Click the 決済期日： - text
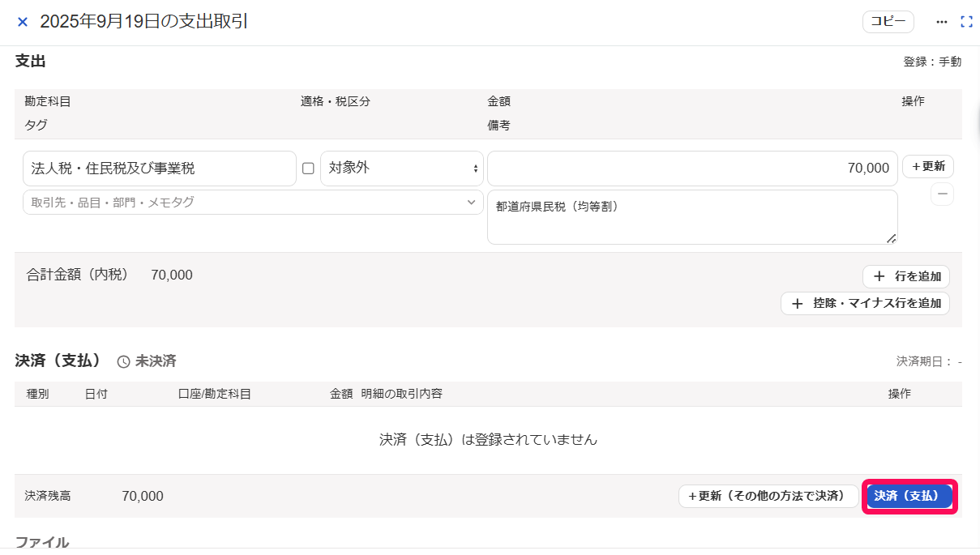Viewport: 980px width, 555px height. [929, 361]
